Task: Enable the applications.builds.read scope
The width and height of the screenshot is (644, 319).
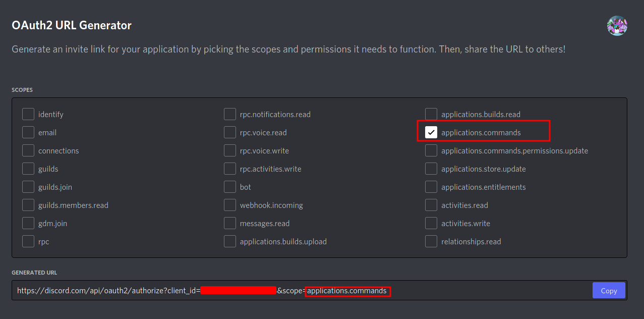Action: pyautogui.click(x=431, y=114)
